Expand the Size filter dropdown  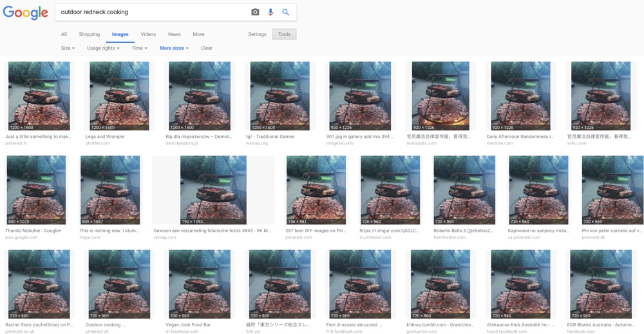coord(68,48)
